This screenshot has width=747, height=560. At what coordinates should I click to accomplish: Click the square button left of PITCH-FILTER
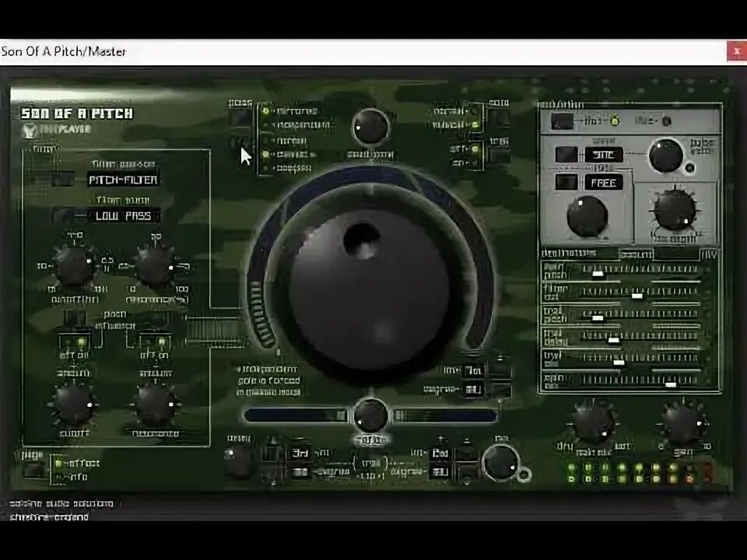click(x=63, y=180)
